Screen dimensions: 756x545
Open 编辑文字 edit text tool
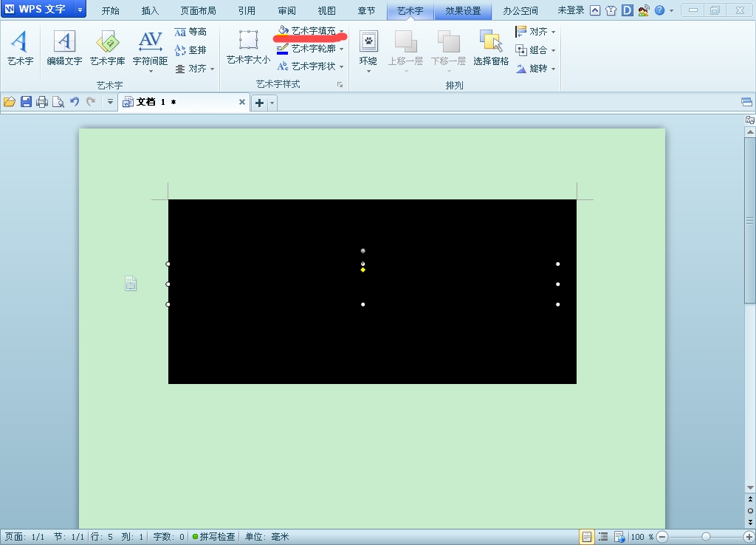pyautogui.click(x=64, y=47)
